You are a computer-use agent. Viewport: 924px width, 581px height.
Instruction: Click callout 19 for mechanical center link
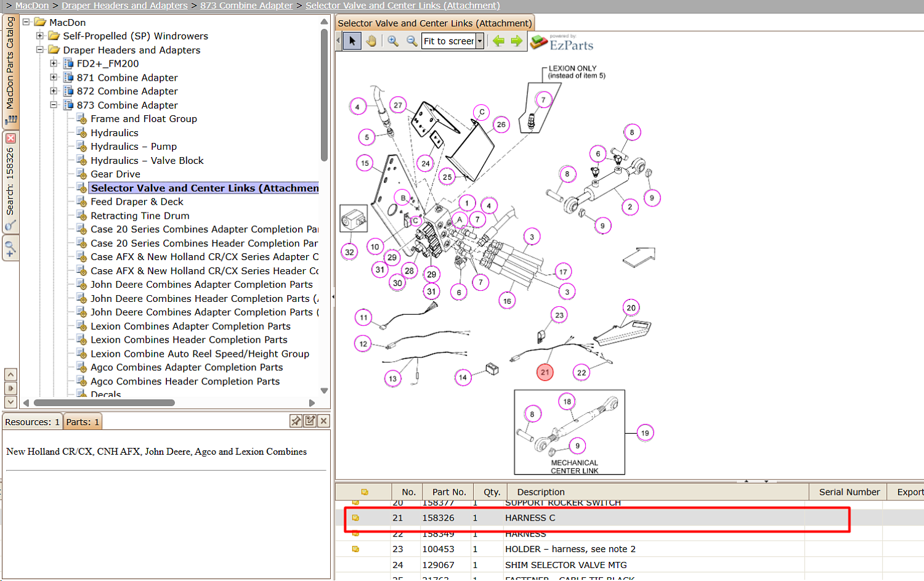645,433
